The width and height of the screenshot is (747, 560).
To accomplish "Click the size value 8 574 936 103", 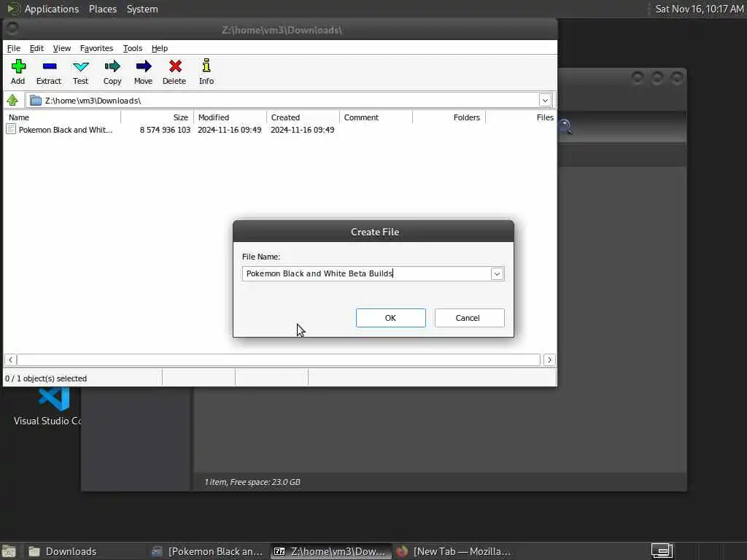I will point(165,130).
